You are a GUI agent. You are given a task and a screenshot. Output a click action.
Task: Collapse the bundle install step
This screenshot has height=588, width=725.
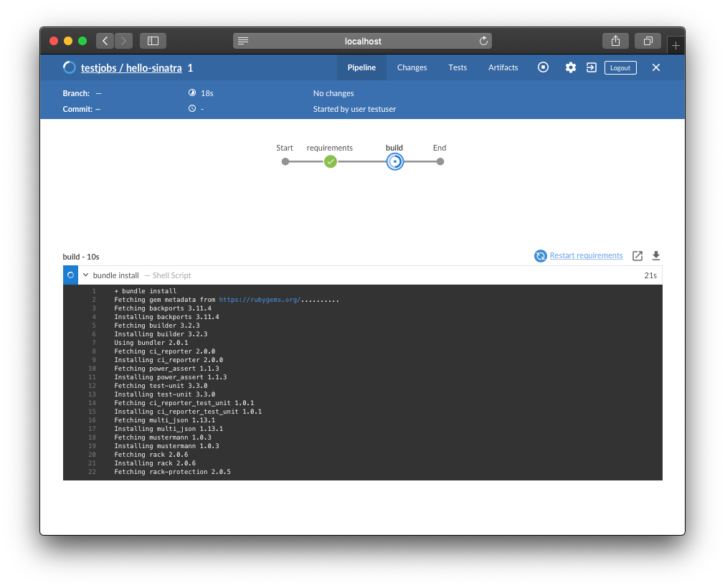click(85, 275)
